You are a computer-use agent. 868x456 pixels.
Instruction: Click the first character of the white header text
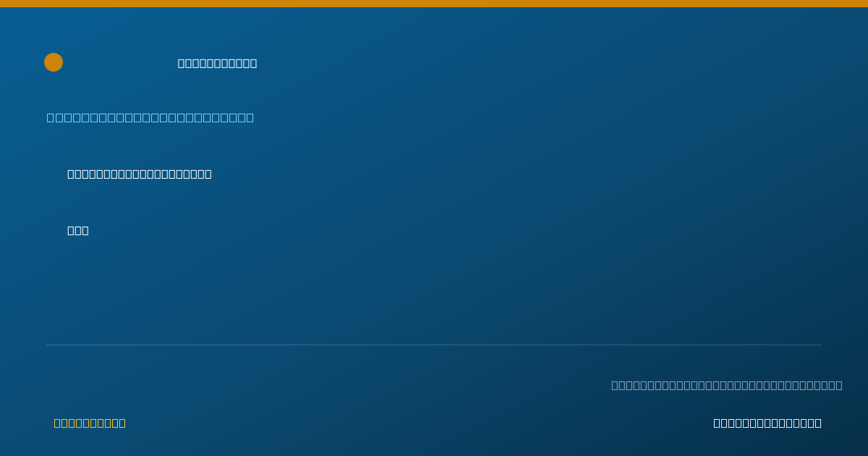(182, 63)
